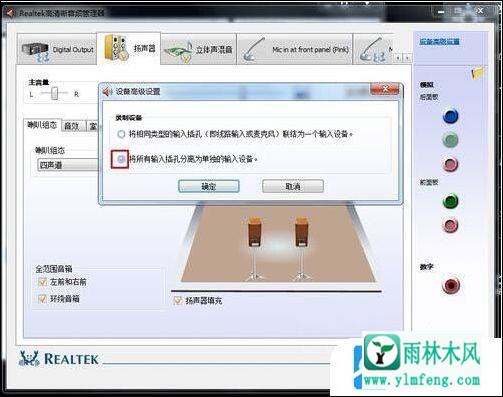Switch to Mic in at front panel tab
This screenshot has height=397, width=503.
(295, 49)
